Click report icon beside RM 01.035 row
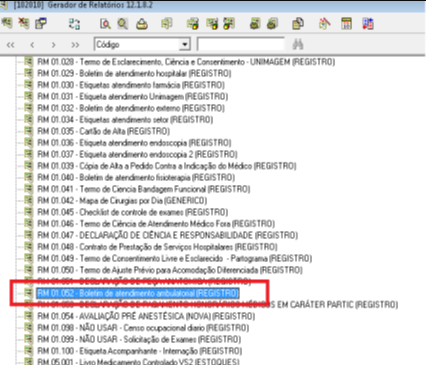Image resolution: width=426 pixels, height=365 pixels. [29, 131]
